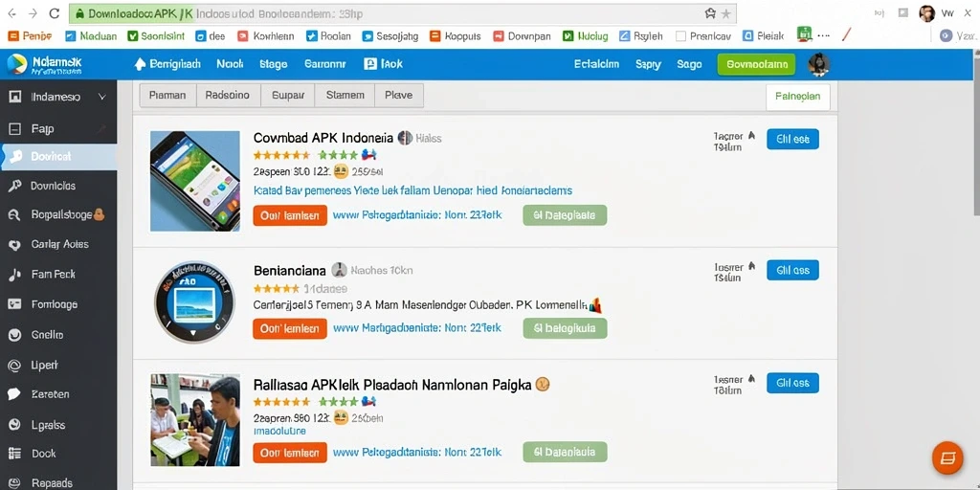Click the browser back arrow
This screenshot has width=980, height=490.
click(x=12, y=13)
